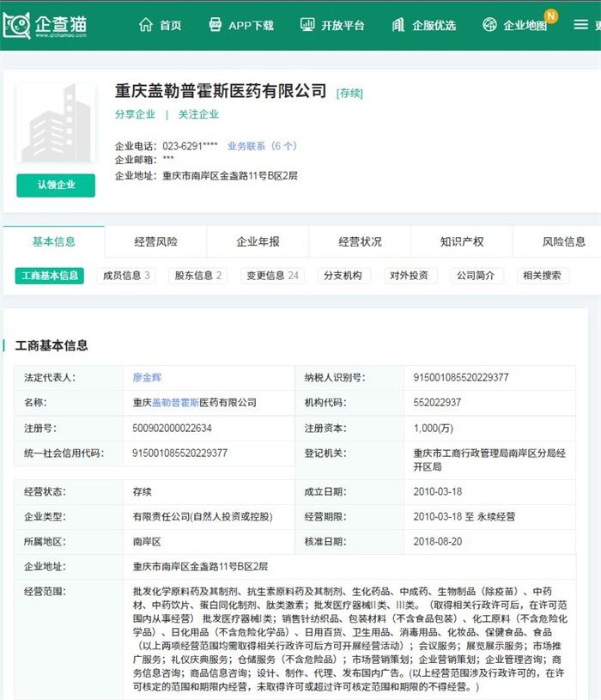Click the 南岸区 region value

pos(147,541)
